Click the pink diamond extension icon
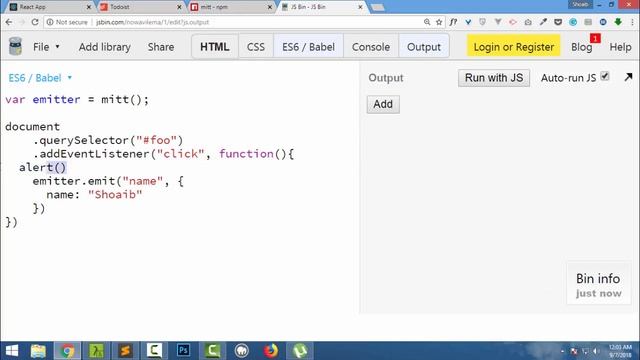Screen dimensions: 640x360 coord(513,22)
